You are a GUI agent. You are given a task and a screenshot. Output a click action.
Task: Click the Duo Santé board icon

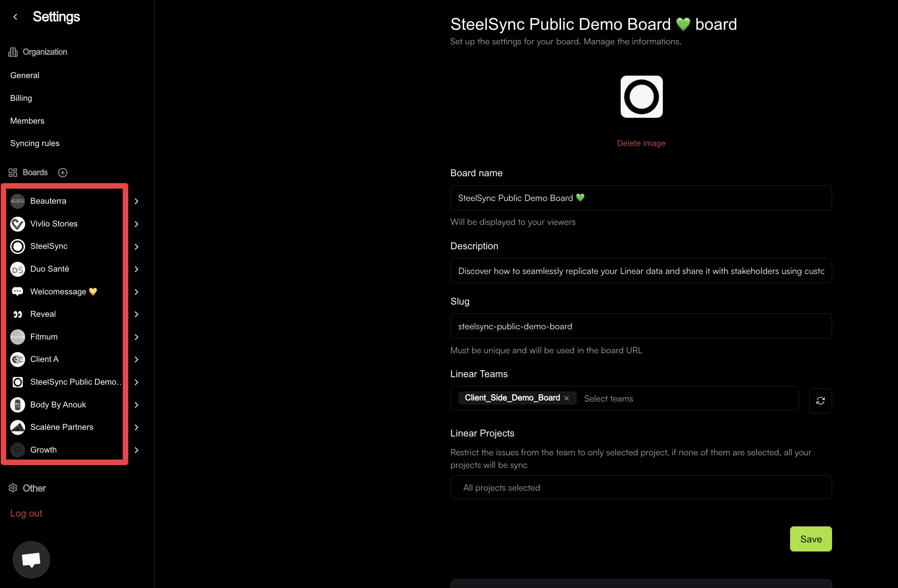click(18, 268)
